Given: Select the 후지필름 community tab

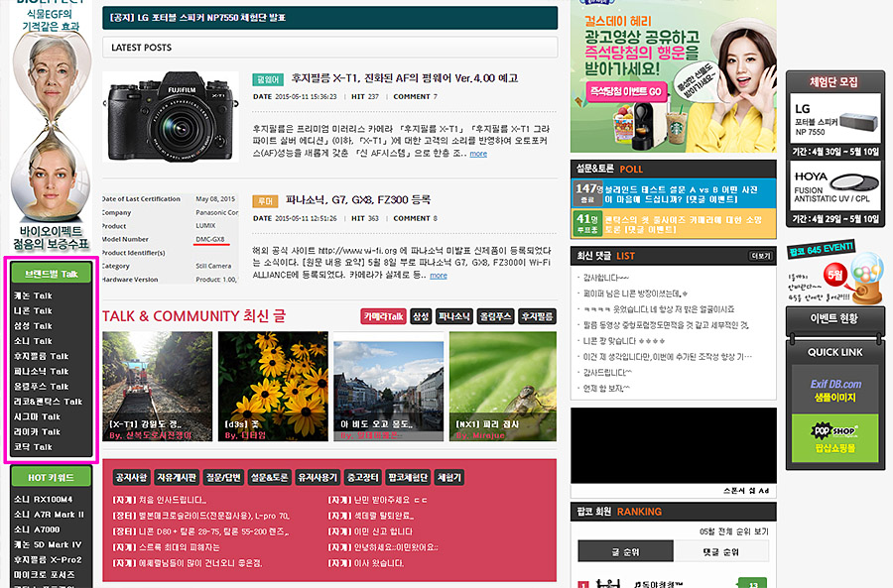Looking at the screenshot, I should (537, 316).
